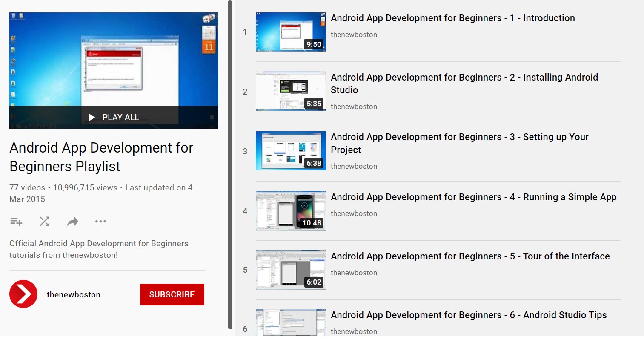This screenshot has height=340, width=644.
Task: Open thumbnail of video 5 Tour of the Interface
Action: (291, 270)
